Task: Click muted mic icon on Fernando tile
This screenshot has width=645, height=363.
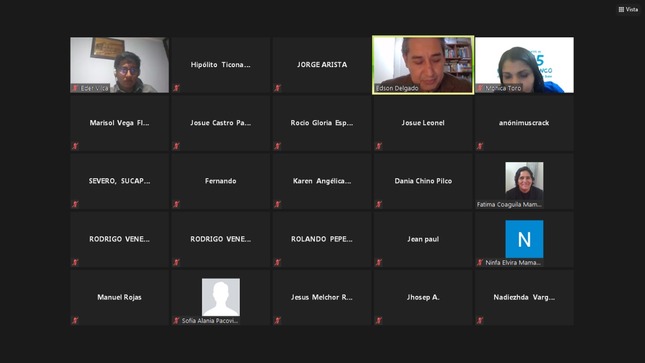Action: pyautogui.click(x=176, y=204)
